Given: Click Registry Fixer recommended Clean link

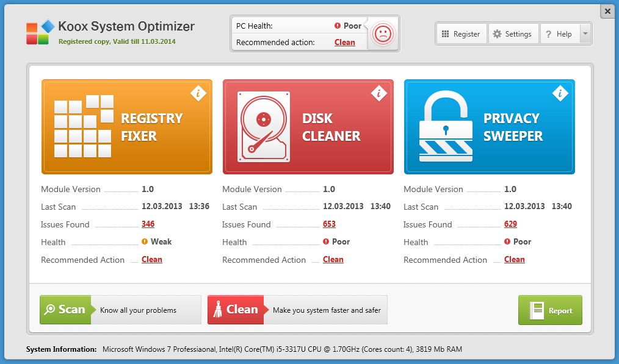Looking at the screenshot, I should click(152, 260).
